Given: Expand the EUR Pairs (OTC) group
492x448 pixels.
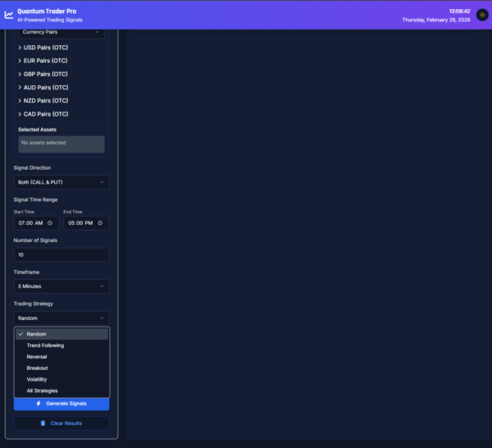Looking at the screenshot, I should pyautogui.click(x=44, y=61).
